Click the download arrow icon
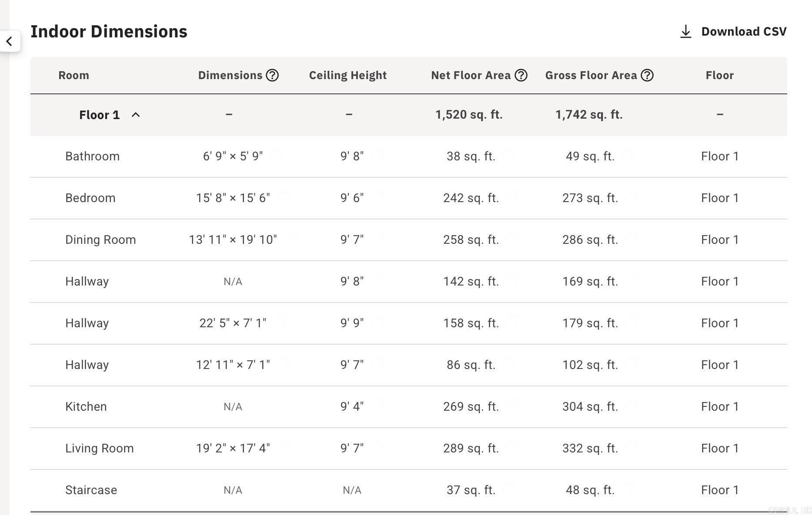812x515 pixels. 685,32
